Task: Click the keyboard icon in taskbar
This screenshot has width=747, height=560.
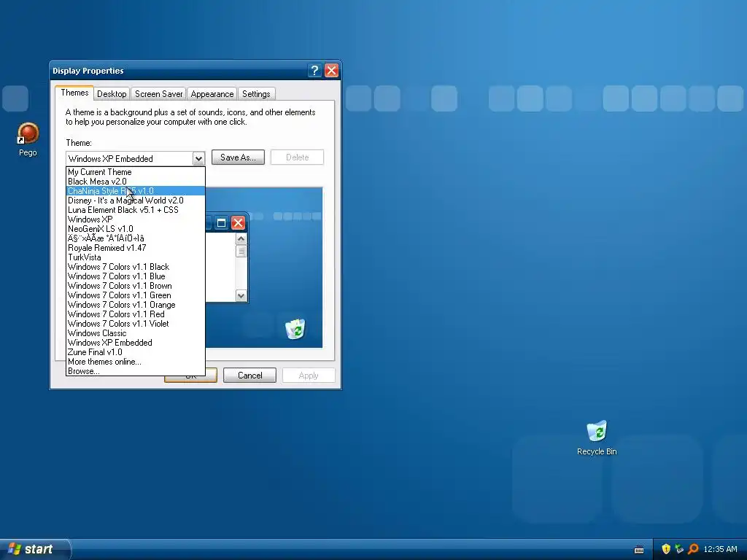Action: tap(639, 550)
